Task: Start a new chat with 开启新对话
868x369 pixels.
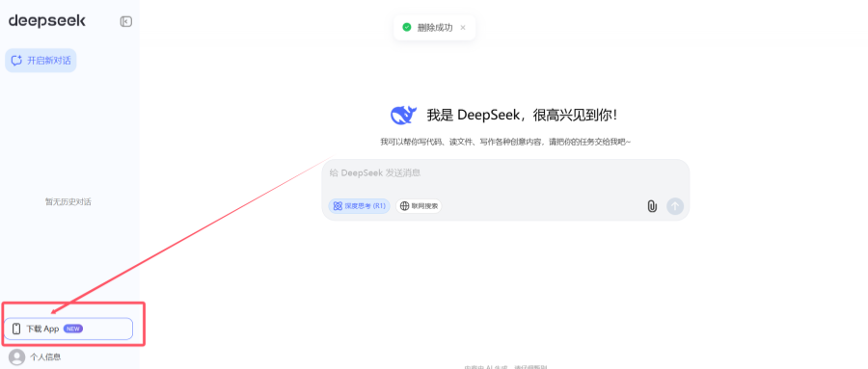Action: click(x=41, y=61)
